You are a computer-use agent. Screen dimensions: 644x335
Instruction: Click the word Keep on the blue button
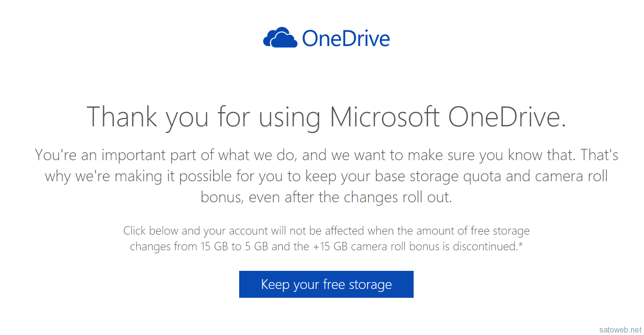[275, 284]
